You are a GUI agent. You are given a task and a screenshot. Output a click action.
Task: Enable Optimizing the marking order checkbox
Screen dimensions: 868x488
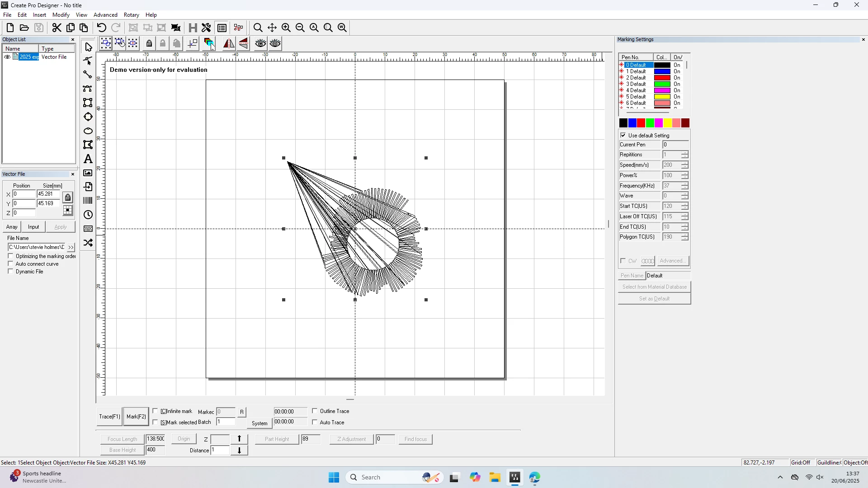pos(11,256)
